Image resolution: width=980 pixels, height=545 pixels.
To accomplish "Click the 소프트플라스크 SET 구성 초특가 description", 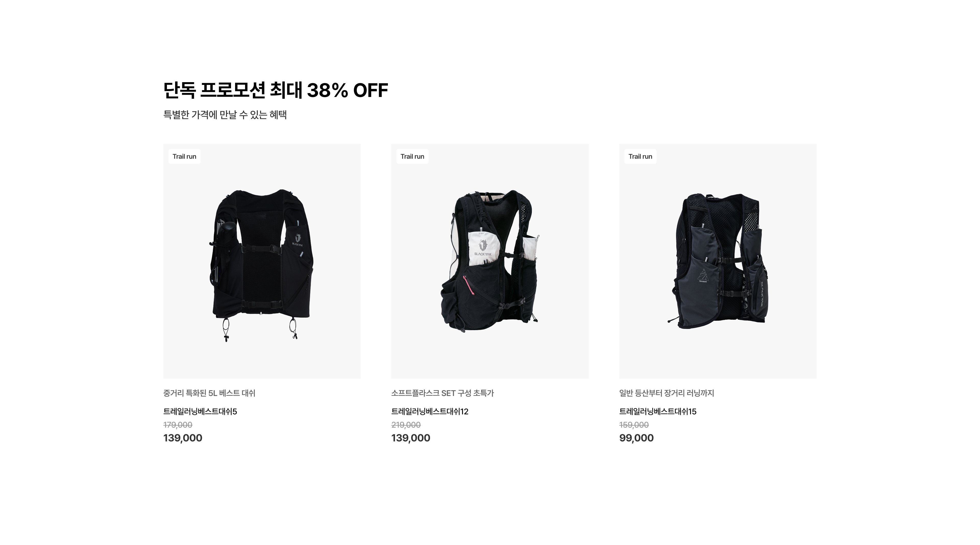I will tap(443, 393).
